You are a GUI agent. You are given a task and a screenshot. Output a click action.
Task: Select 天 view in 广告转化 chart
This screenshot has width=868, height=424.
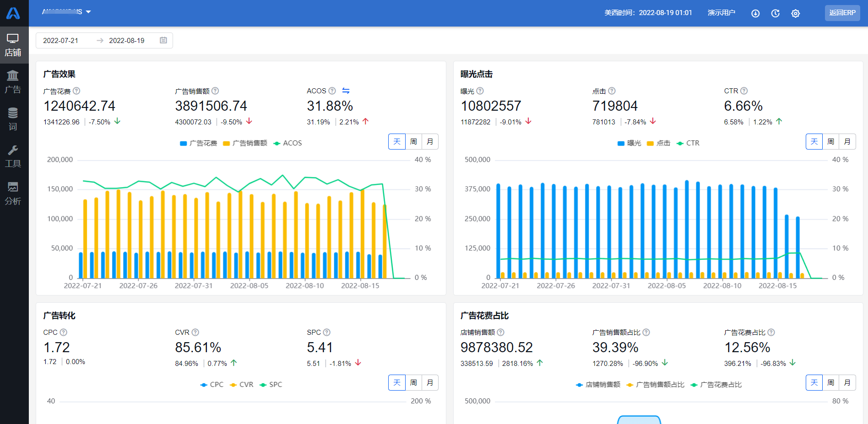click(x=397, y=383)
